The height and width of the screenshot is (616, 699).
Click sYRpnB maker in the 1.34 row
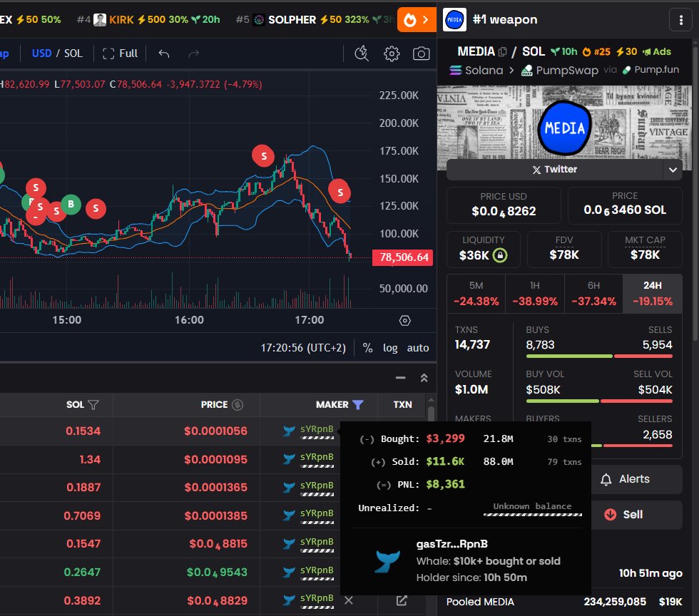pos(317,457)
